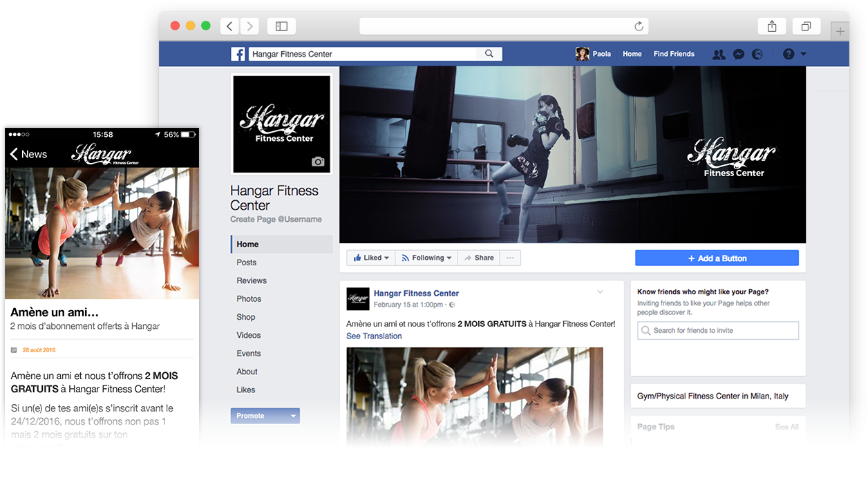The image size is (868, 498).
Task: Open the Promote dropdown arrow
Action: coord(294,416)
